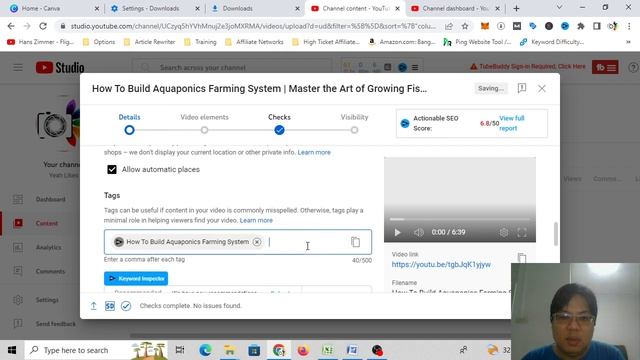The width and height of the screenshot is (640, 360).
Task: Open the Keyword Difficulty bookmark
Action: tap(552, 42)
